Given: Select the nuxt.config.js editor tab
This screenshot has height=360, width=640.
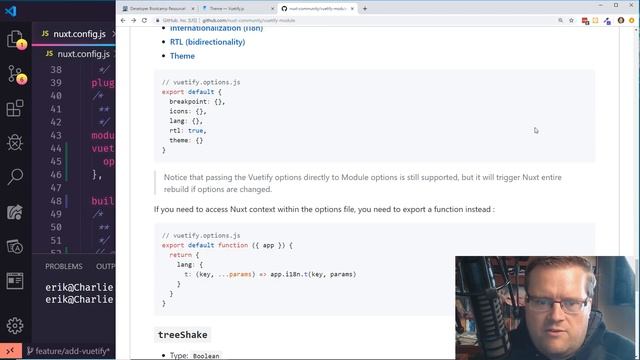Looking at the screenshot, I should 74,34.
